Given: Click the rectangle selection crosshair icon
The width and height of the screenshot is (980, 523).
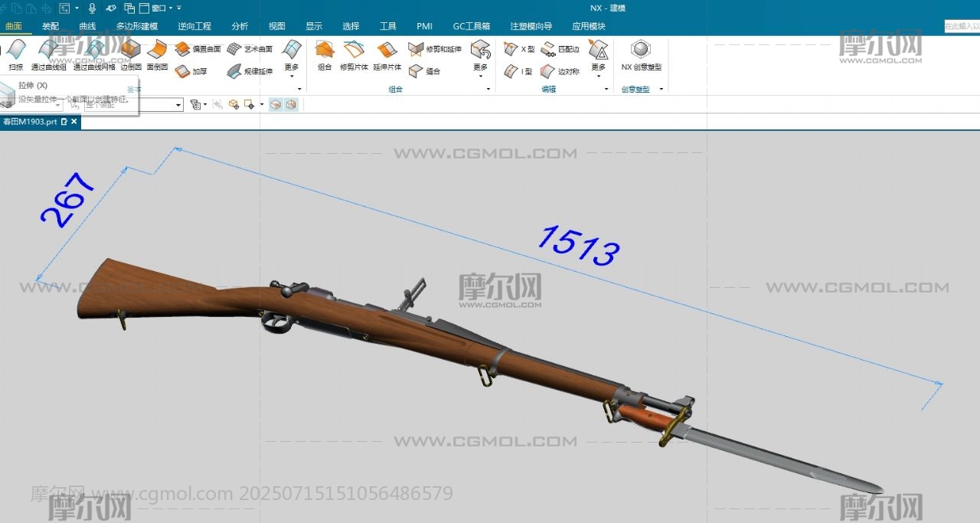Looking at the screenshot, I should pyautogui.click(x=250, y=104).
